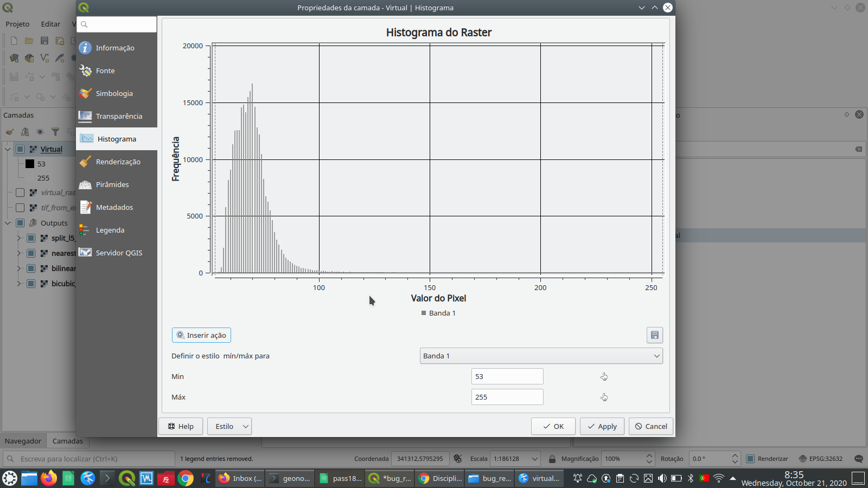
Task: Save the histogram as an image
Action: 654,335
